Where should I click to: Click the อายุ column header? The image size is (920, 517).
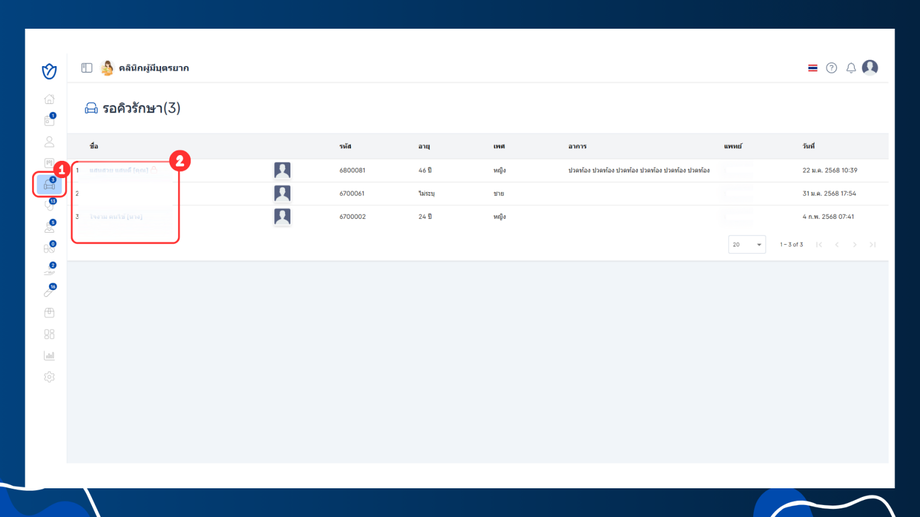424,146
